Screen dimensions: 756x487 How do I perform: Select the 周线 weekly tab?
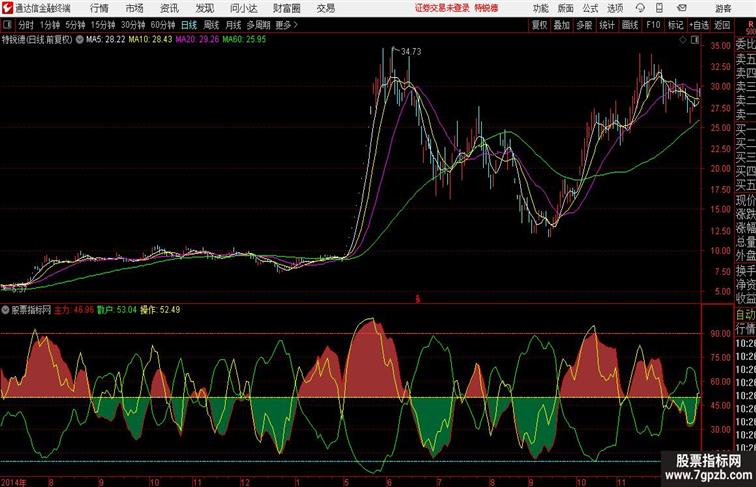click(211, 25)
